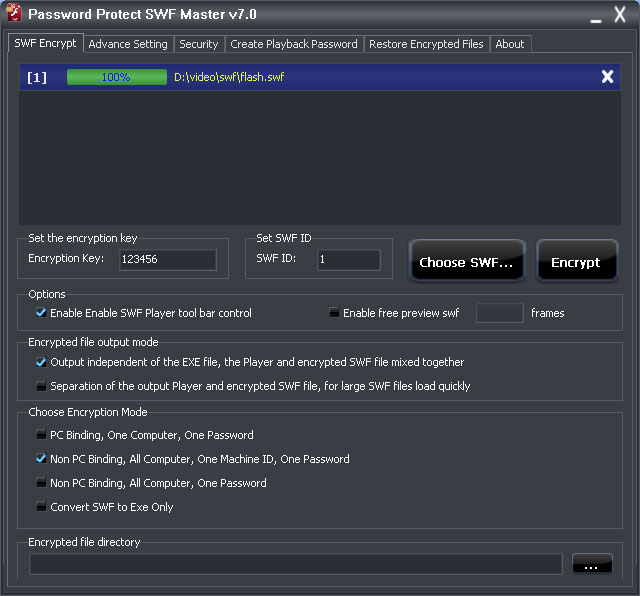Click the Encrypt button
This screenshot has width=640, height=596.
[x=575, y=262]
